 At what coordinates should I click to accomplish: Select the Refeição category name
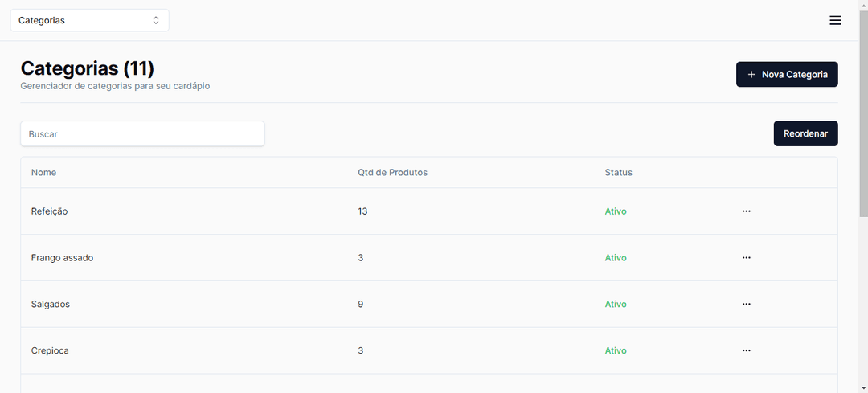[49, 211]
